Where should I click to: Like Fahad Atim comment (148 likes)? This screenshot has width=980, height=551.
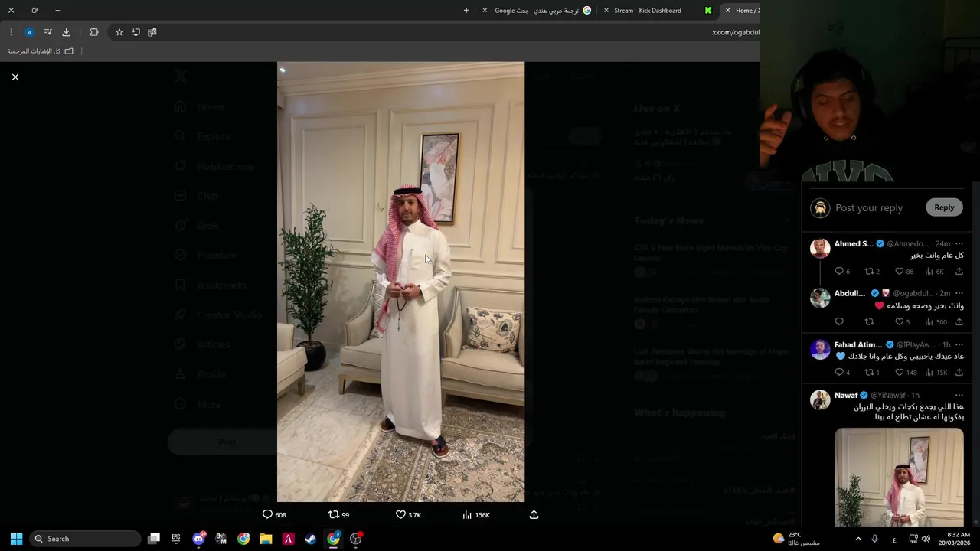906,373
